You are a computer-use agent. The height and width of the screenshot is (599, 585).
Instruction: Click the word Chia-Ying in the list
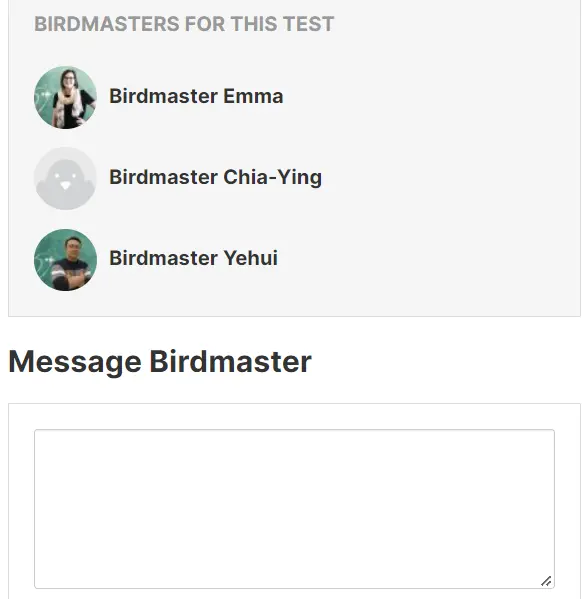coord(272,177)
